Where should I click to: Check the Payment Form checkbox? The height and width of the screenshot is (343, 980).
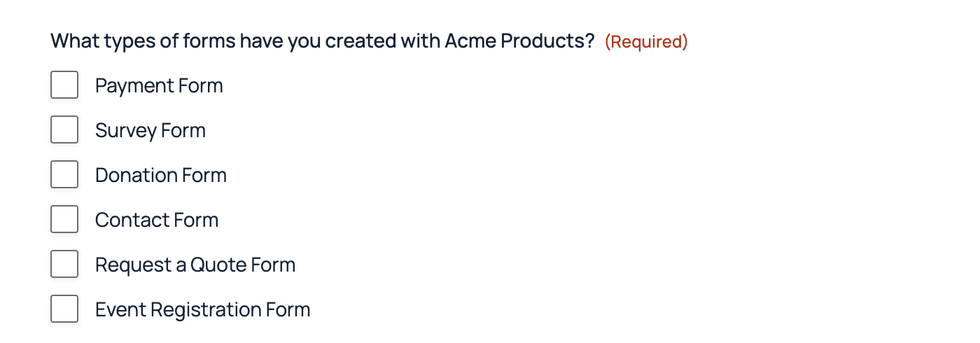coord(64,85)
